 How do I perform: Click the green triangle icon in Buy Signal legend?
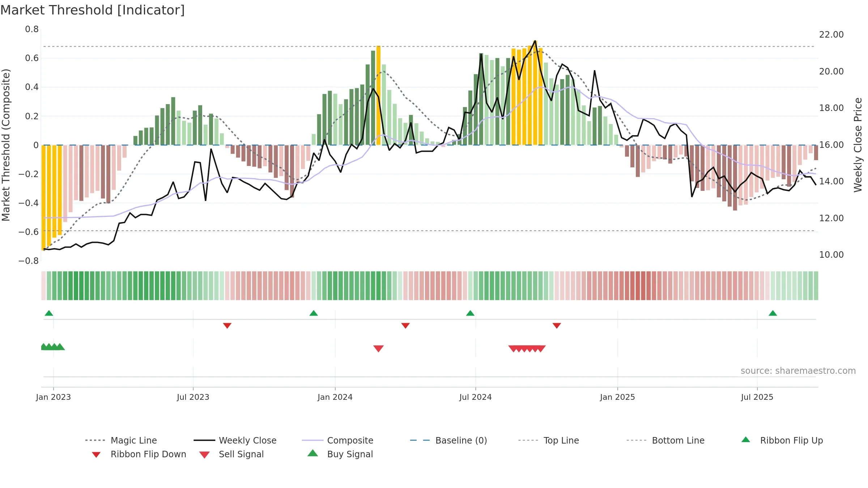(313, 453)
